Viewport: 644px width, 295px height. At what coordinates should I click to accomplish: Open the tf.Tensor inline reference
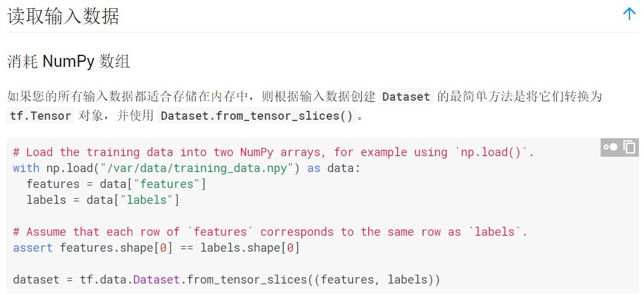tap(41, 116)
